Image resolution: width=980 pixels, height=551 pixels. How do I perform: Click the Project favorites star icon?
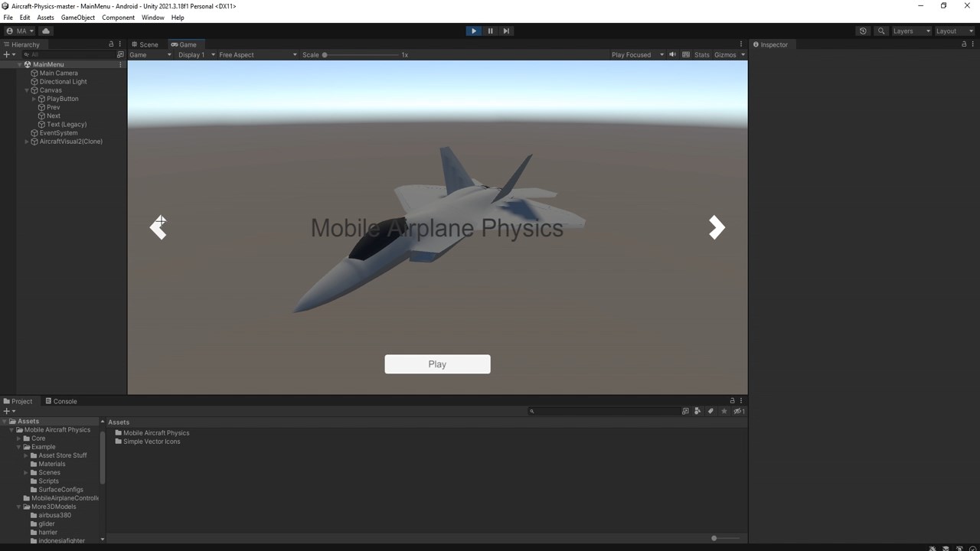(x=724, y=411)
